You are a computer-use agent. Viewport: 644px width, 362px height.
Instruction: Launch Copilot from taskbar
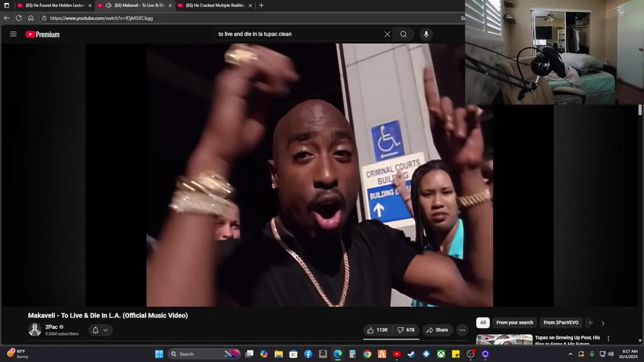click(x=264, y=354)
